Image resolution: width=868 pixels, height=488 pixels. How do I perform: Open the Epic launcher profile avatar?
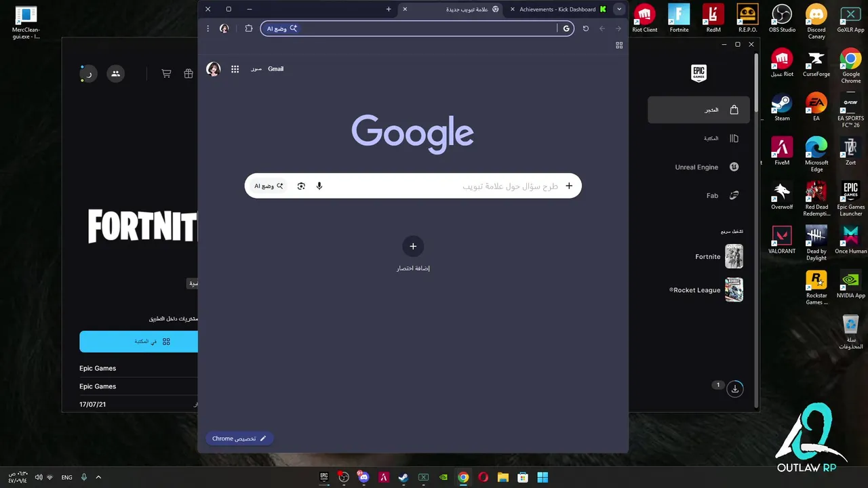89,74
